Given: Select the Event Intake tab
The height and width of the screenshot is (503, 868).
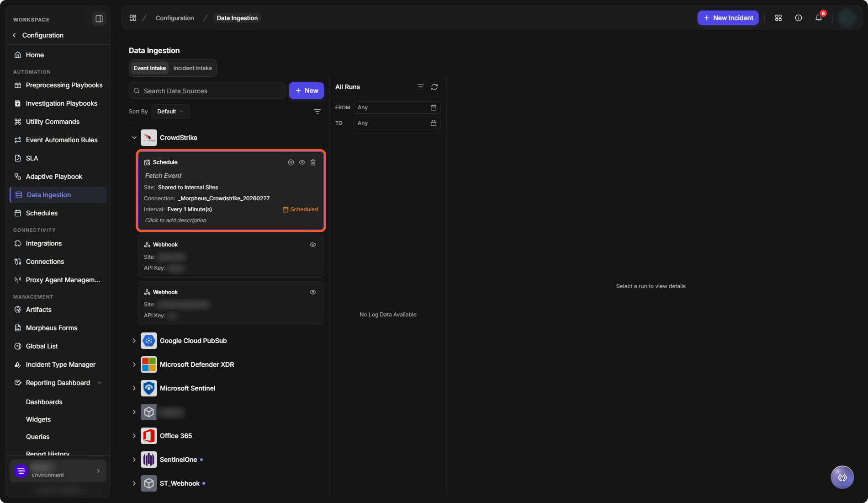Looking at the screenshot, I should [150, 68].
